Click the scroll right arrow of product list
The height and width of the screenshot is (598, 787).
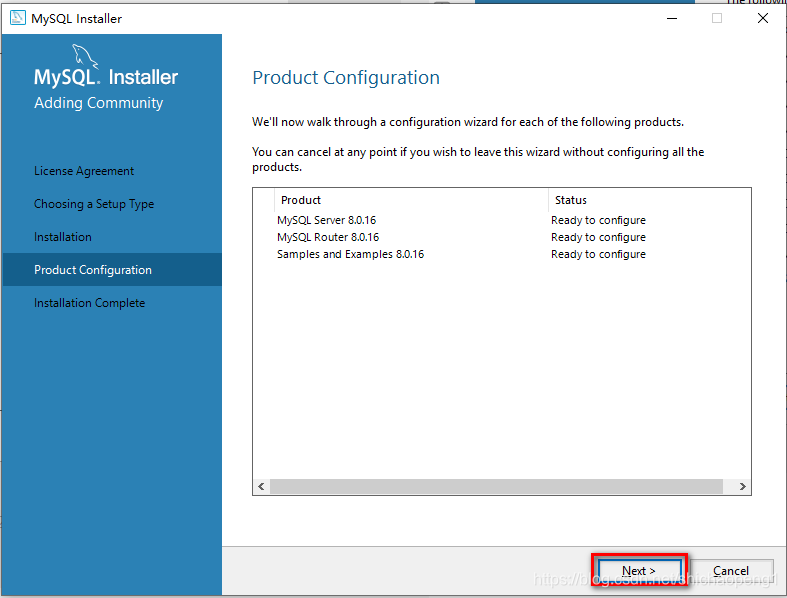click(x=742, y=486)
